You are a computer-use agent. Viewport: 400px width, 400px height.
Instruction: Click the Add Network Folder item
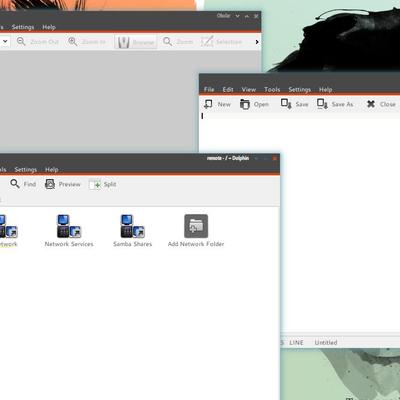[196, 231]
